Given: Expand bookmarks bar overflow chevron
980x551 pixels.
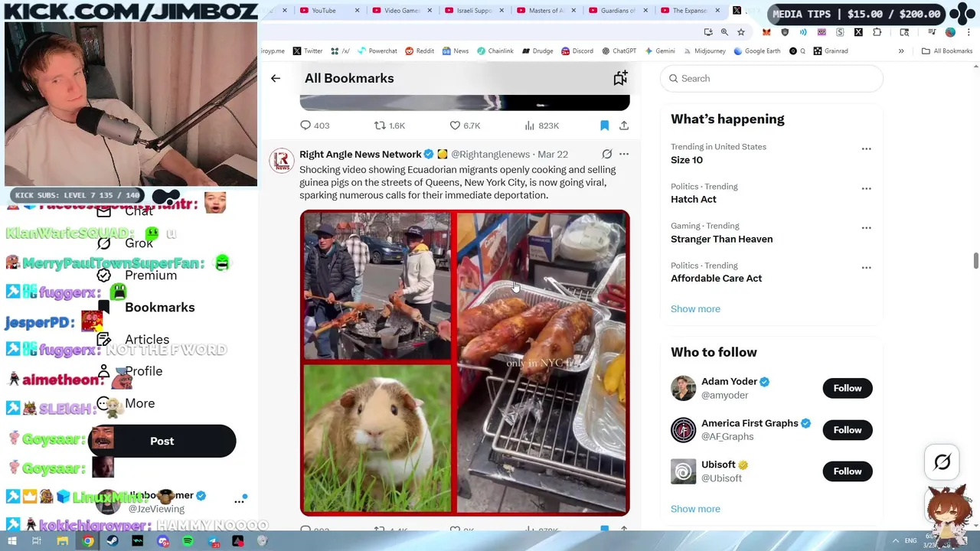Looking at the screenshot, I should click(901, 51).
